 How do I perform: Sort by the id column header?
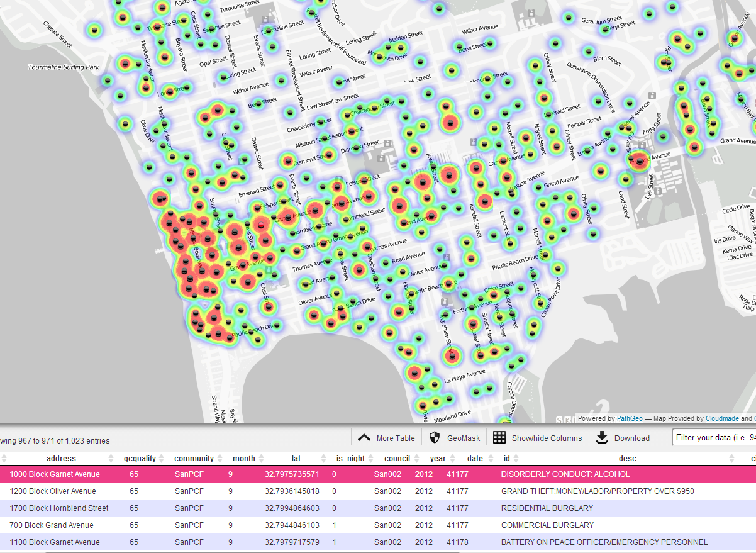507,459
